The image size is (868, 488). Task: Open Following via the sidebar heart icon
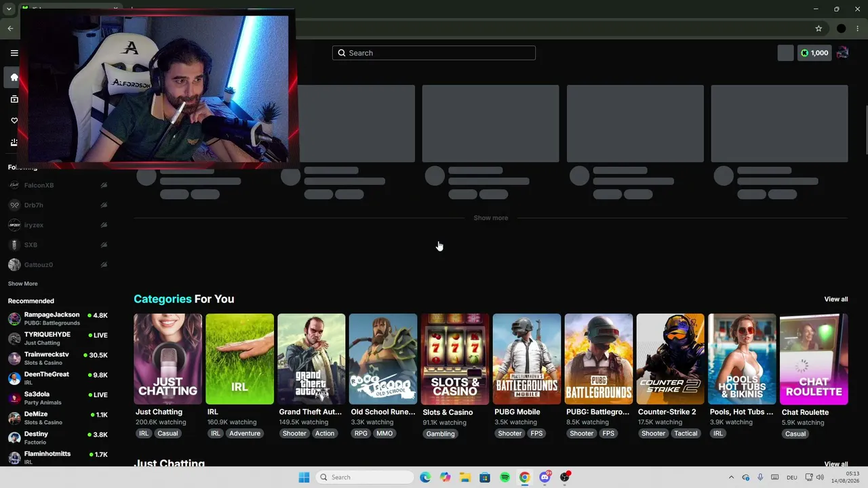tap(14, 121)
